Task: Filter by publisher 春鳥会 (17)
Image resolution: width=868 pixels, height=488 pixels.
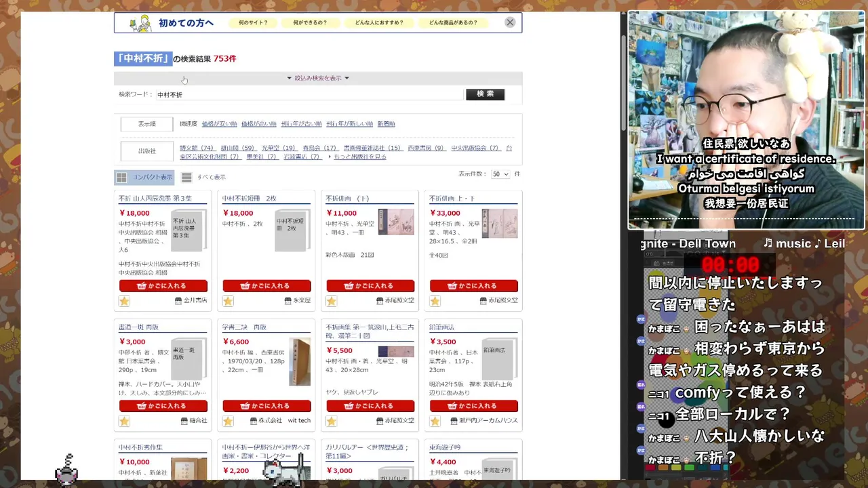Action: (x=319, y=148)
